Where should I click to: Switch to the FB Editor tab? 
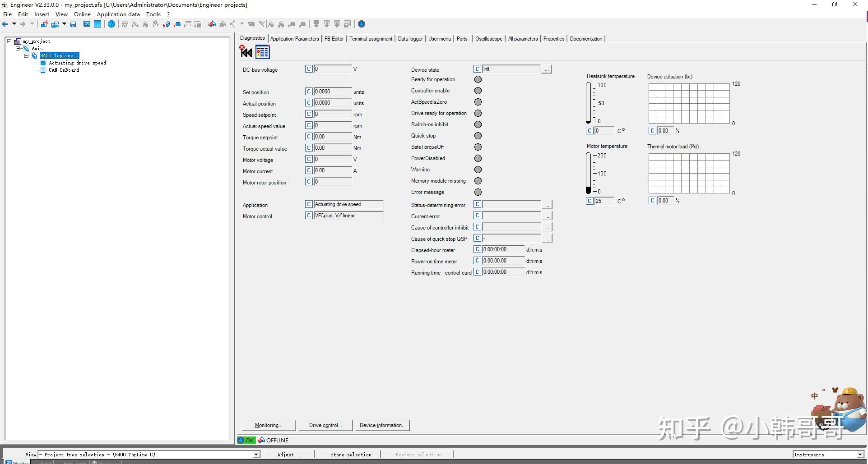click(x=334, y=39)
